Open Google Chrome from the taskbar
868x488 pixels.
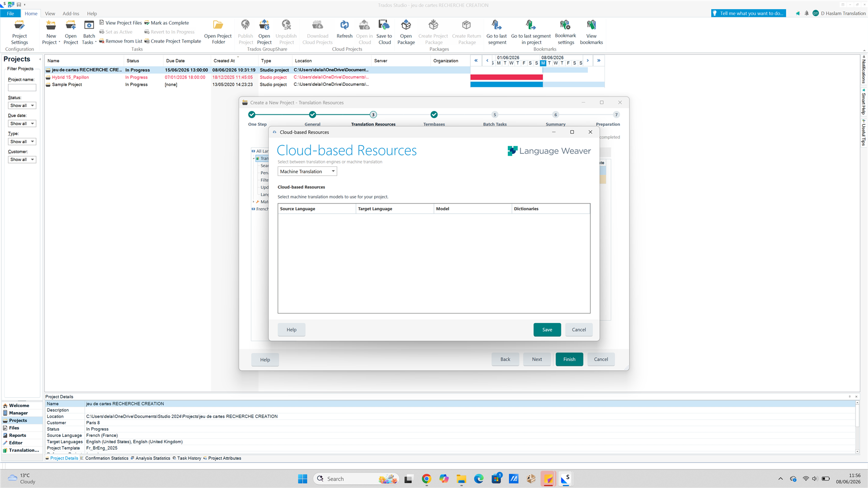pyautogui.click(x=426, y=479)
